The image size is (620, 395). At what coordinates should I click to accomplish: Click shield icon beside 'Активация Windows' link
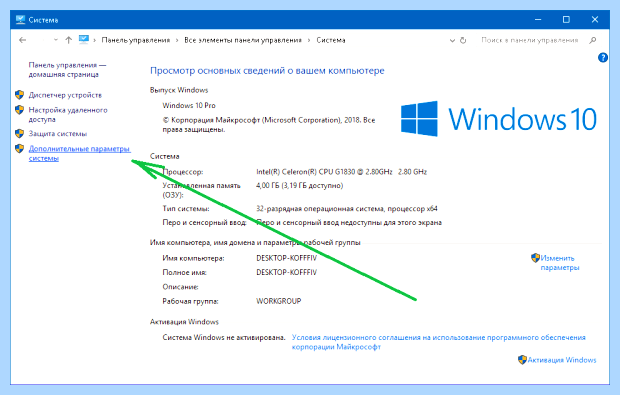[522, 360]
